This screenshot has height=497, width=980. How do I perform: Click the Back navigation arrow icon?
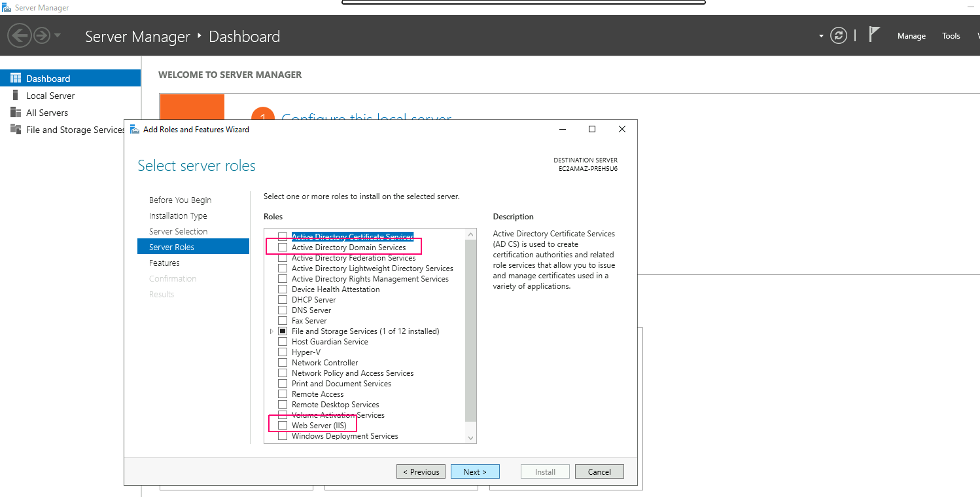(x=20, y=35)
